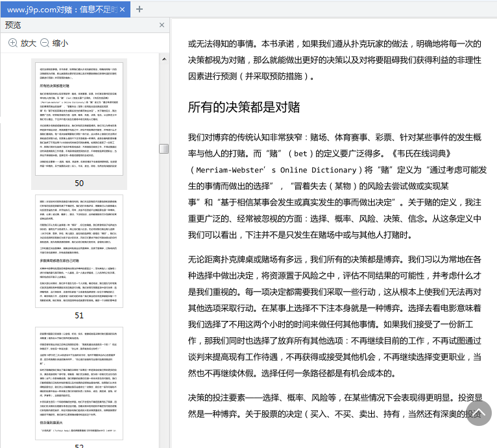Viewport: 497px width, 448px height.
Task: Click the 缩小 text label
Action: click(x=60, y=43)
